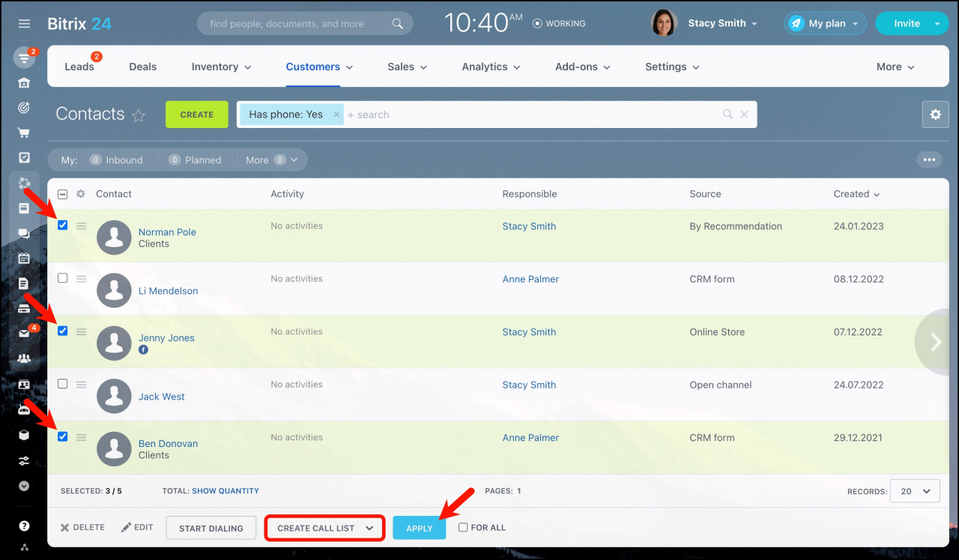Viewport: 959px width, 560px height.
Task: Open row action menu for Li Mendelson
Action: tap(81, 279)
